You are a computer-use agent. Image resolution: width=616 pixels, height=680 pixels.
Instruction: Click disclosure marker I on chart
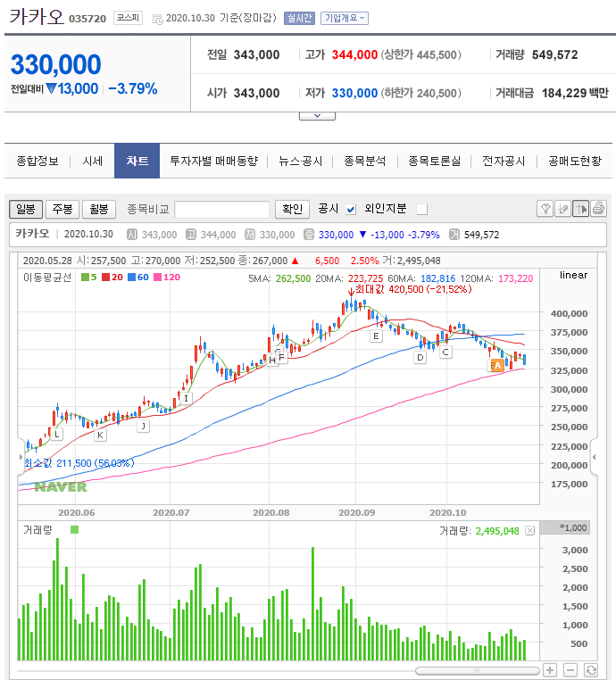[186, 398]
